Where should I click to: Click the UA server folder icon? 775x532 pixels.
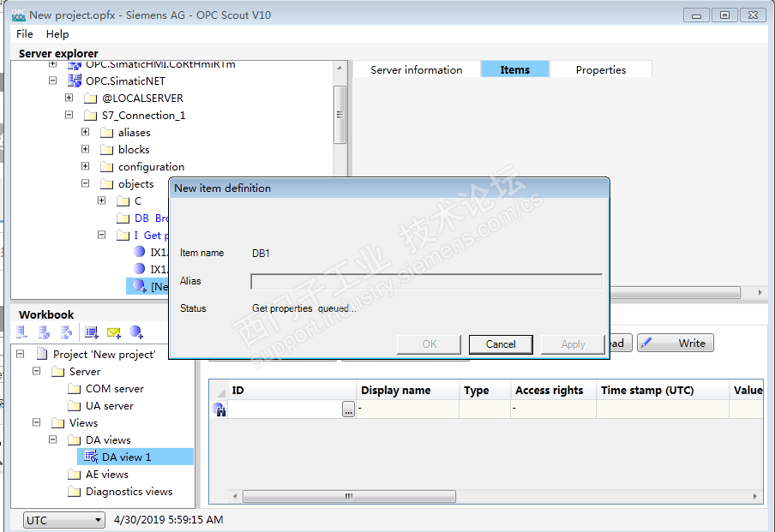[74, 406]
